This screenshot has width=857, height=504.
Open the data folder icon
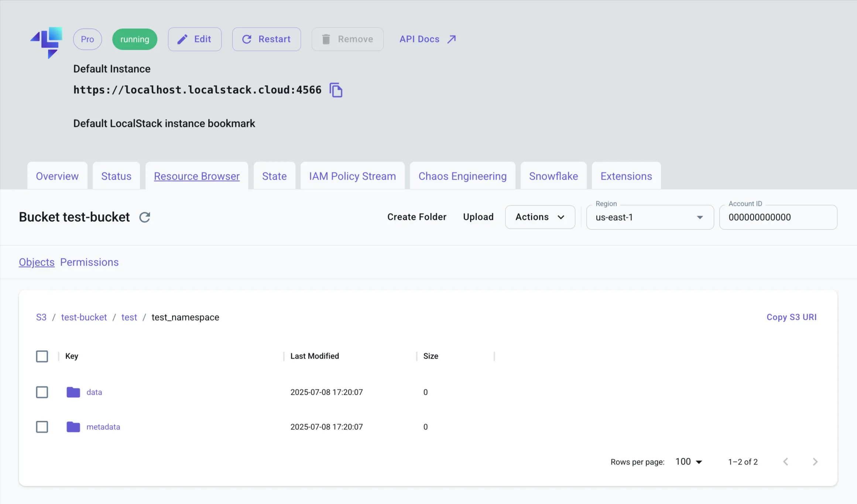(73, 392)
